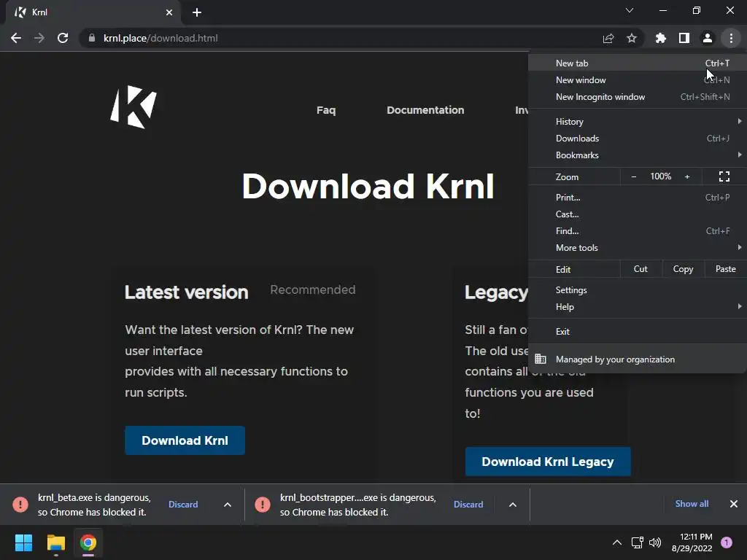Click the Krnl logo on the page
This screenshot has width=747, height=560.
point(133,107)
